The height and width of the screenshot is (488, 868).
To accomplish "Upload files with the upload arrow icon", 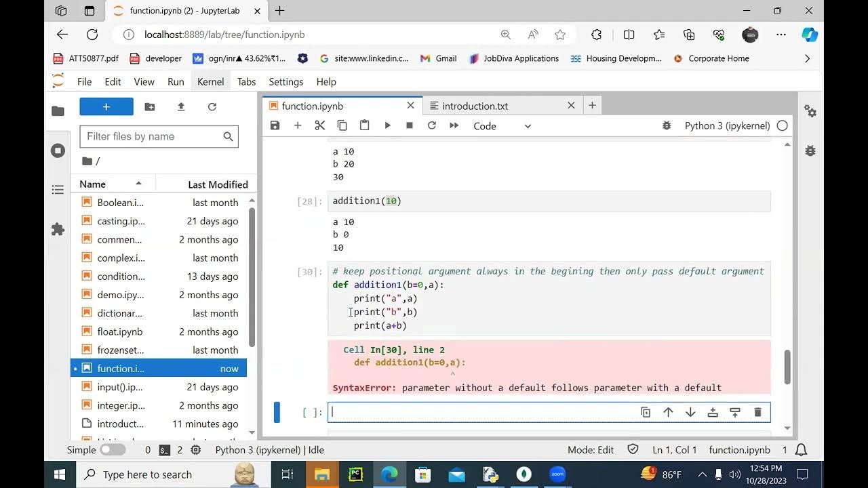I will [181, 106].
